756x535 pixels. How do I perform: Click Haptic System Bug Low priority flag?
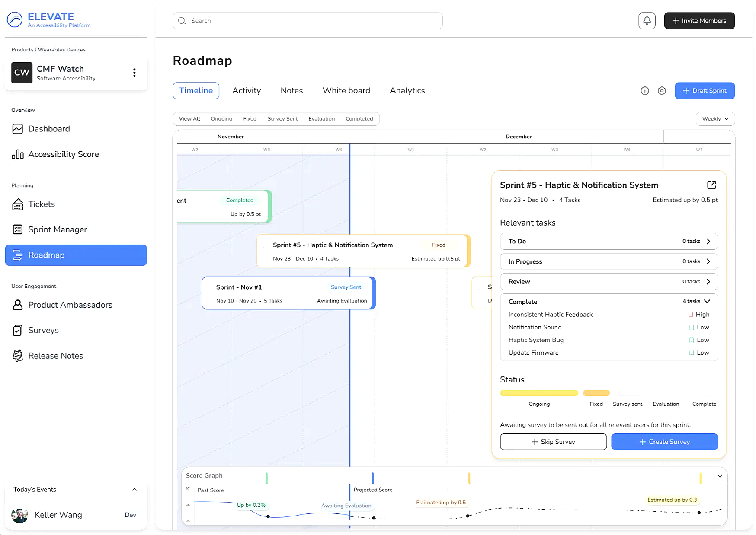[x=691, y=340]
